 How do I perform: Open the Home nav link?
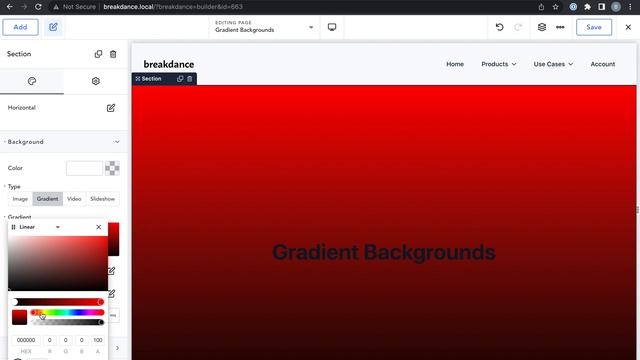(455, 64)
